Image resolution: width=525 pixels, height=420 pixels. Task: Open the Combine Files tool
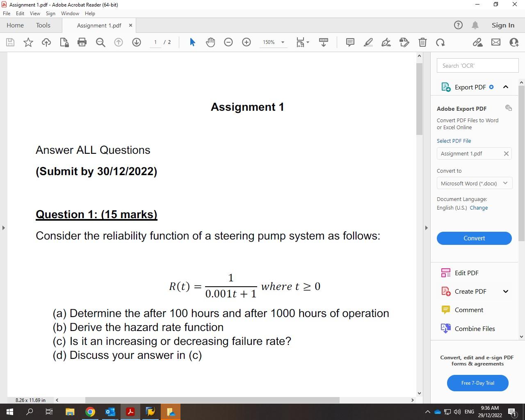point(475,329)
